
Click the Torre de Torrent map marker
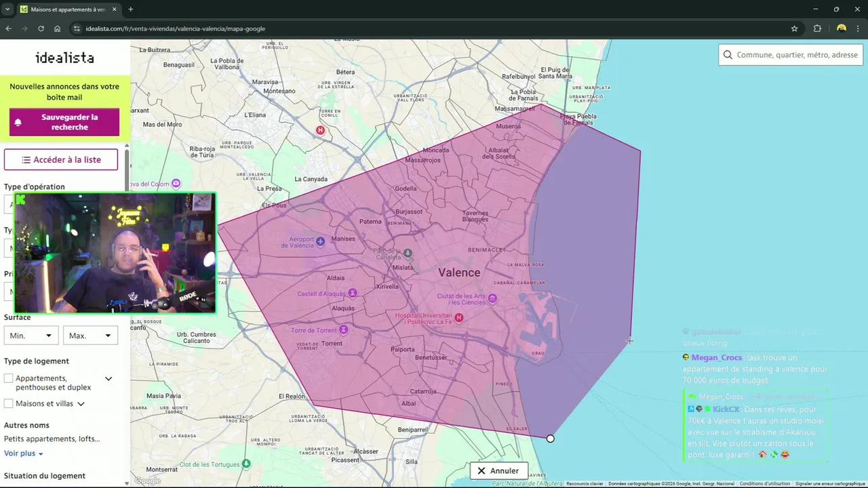click(343, 330)
